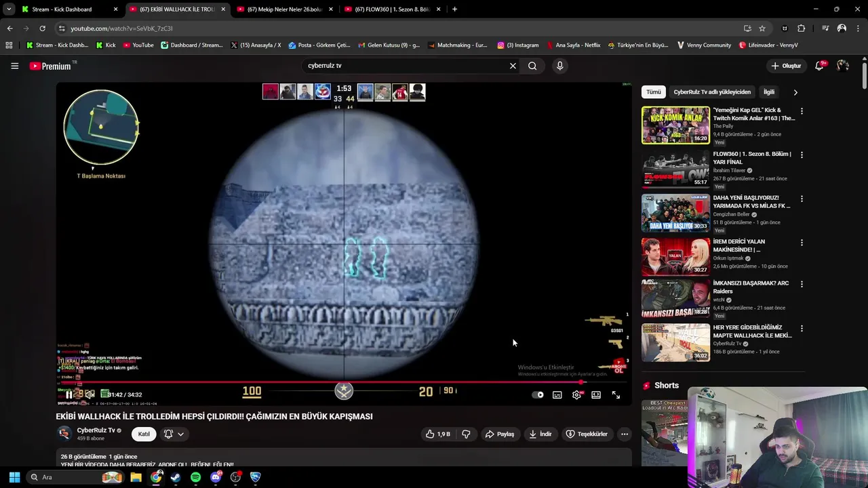Pause the video playback
Viewport: 868px width, 488px height.
click(68, 394)
